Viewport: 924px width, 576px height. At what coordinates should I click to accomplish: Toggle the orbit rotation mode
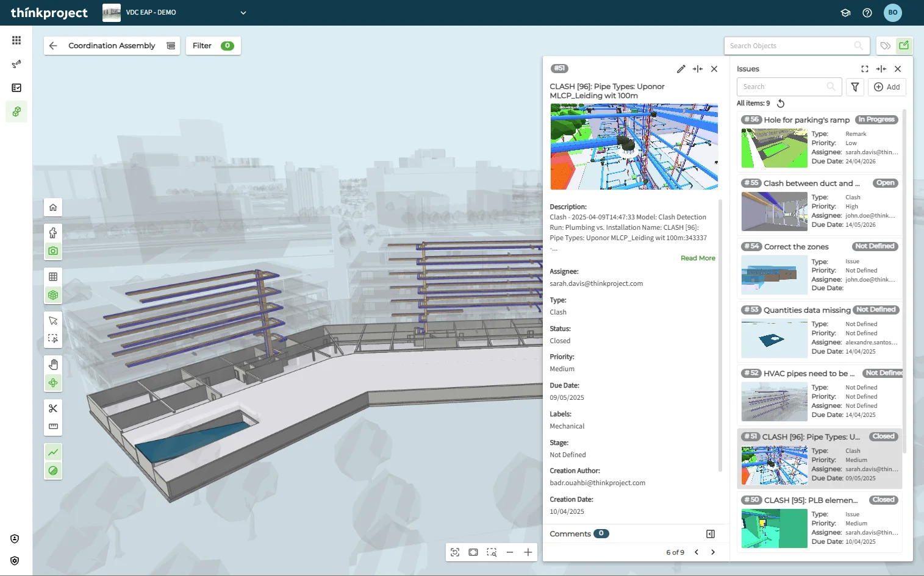tap(53, 383)
